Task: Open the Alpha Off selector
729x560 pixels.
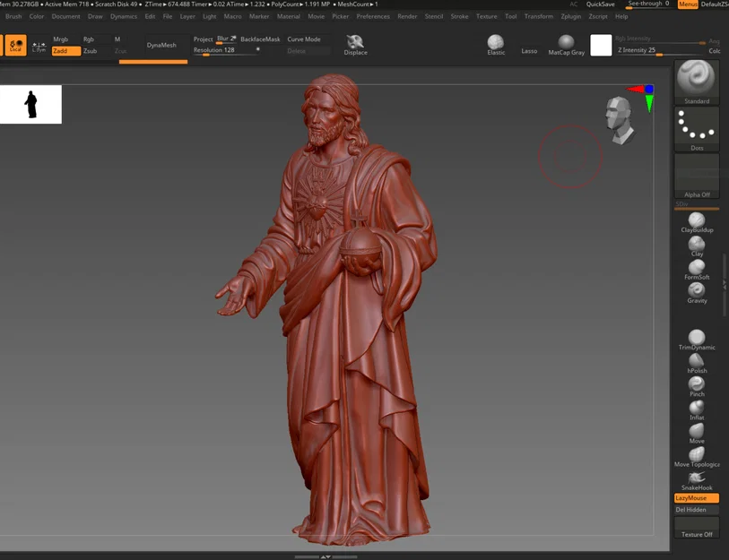Action: click(x=696, y=176)
